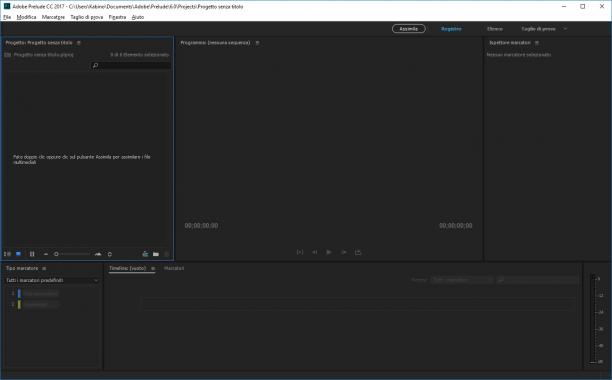
Task: Click the project panel search field
Action: pyautogui.click(x=130, y=66)
